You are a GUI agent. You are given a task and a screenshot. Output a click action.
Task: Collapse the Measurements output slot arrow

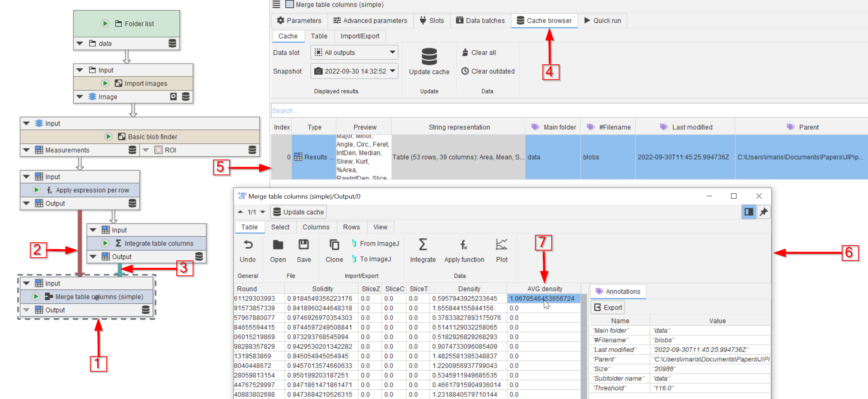(x=26, y=150)
